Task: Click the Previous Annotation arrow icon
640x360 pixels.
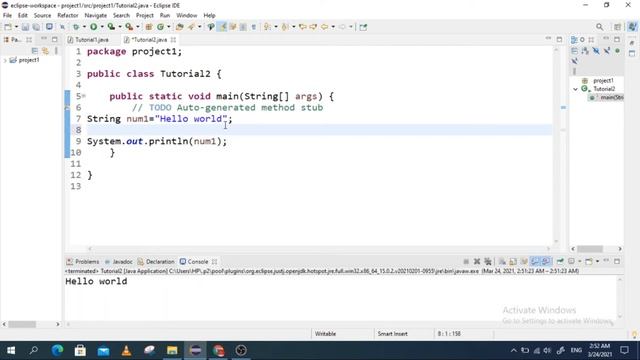Action: pos(285,27)
